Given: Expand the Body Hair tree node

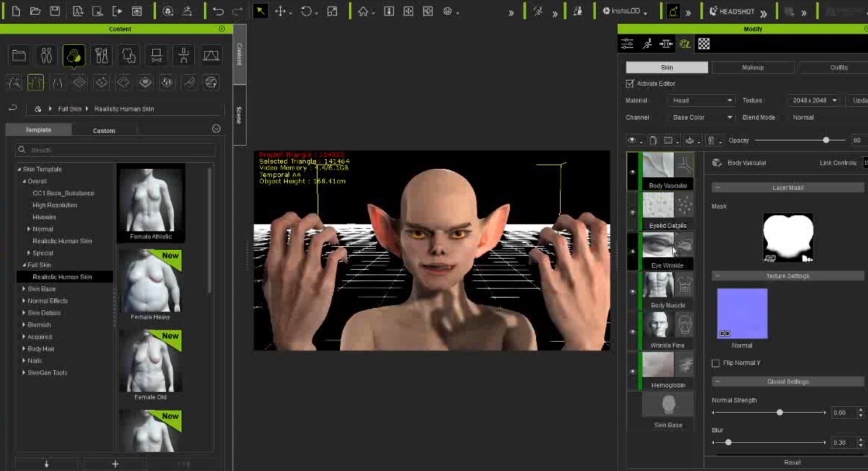Looking at the screenshot, I should (24, 348).
